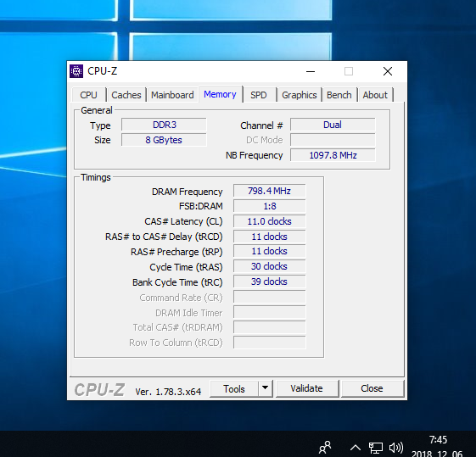Viewport: 476px width, 457px height.
Task: Go to the About tab
Action: coord(375,95)
